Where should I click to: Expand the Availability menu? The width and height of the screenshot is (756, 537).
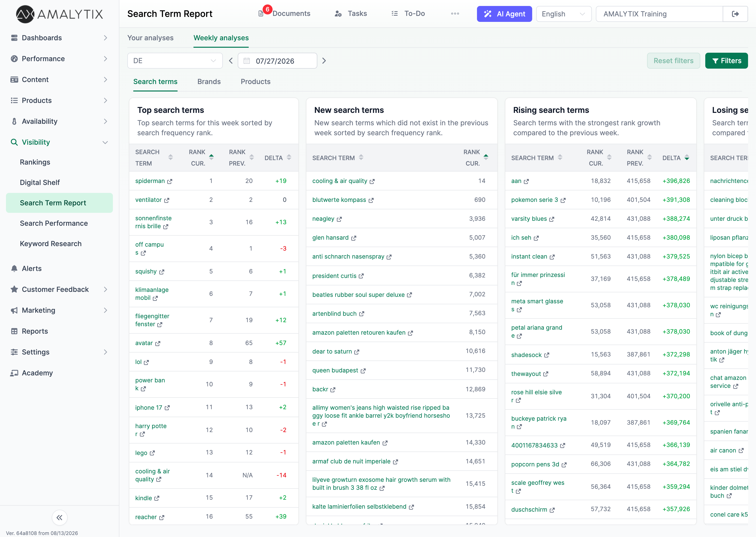pyautogui.click(x=59, y=121)
